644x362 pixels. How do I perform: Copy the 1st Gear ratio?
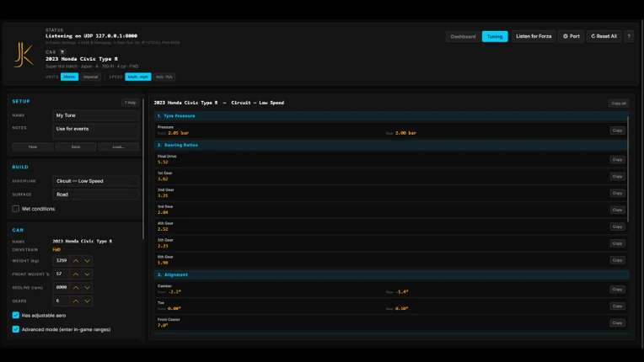617,176
